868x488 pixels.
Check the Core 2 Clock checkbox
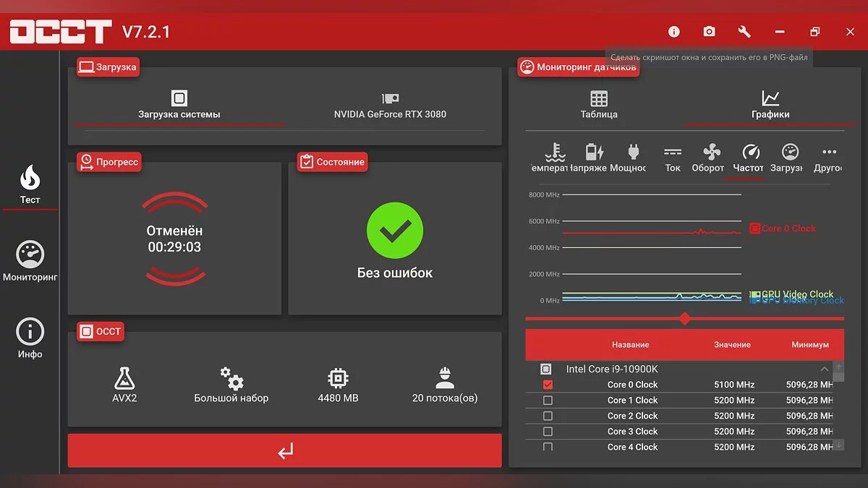coord(548,416)
